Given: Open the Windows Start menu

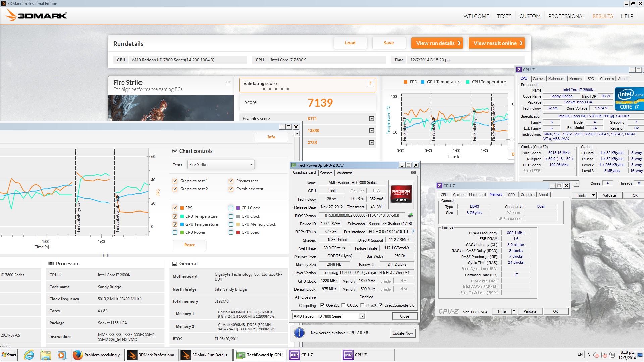Looking at the screenshot, I should [x=9, y=355].
